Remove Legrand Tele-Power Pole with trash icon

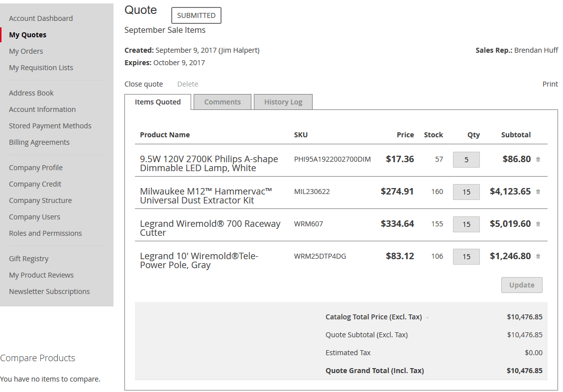(x=538, y=256)
